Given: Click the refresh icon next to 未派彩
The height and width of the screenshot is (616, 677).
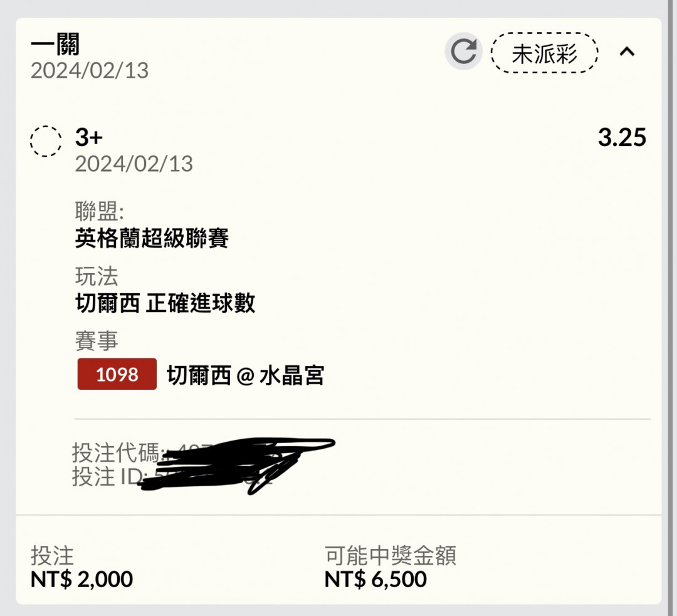Looking at the screenshot, I should point(463,52).
